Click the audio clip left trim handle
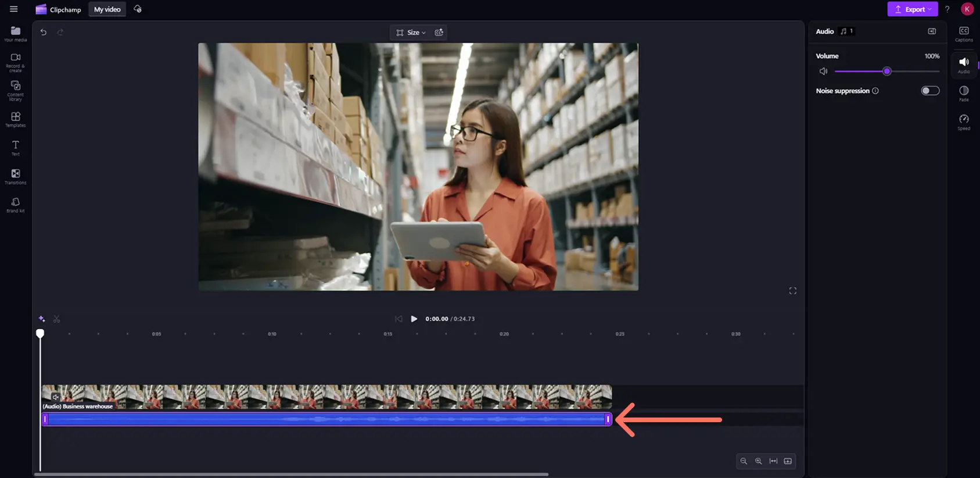 tap(45, 419)
